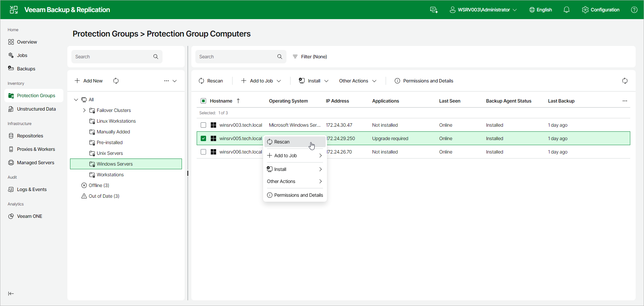Click Rescan in the toolbar
This screenshot has height=306, width=644.
click(x=211, y=81)
